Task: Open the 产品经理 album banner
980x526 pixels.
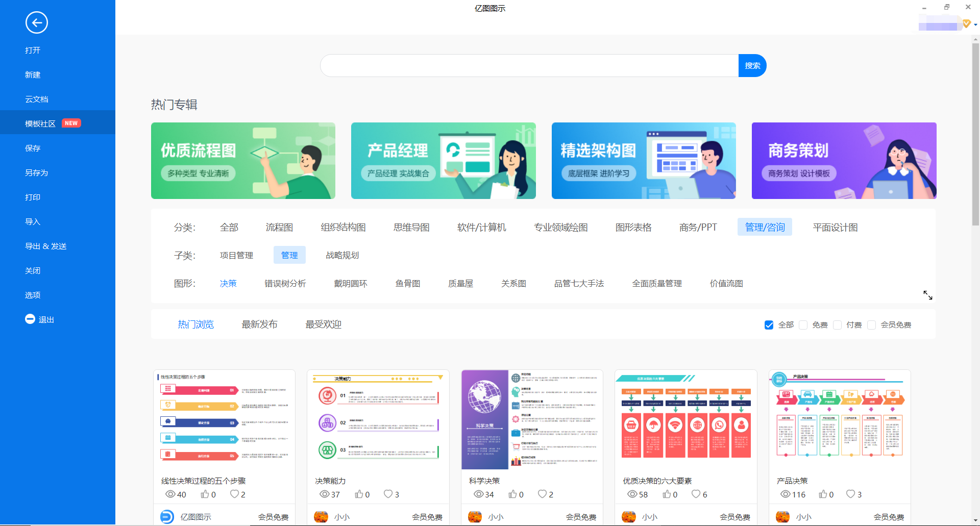Action: coord(444,161)
